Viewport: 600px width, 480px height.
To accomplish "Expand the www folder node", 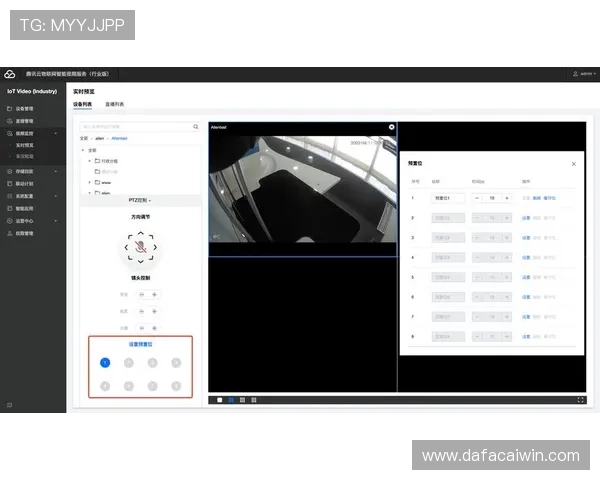I will click(90, 182).
